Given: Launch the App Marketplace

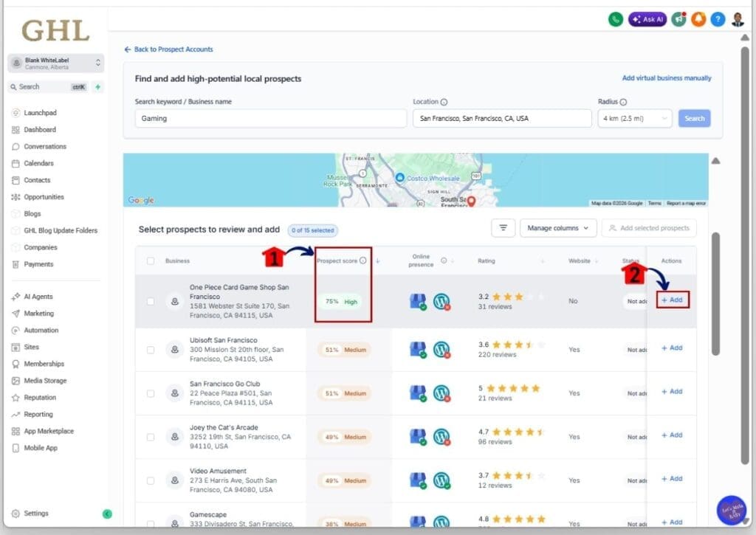Looking at the screenshot, I should click(36, 431).
